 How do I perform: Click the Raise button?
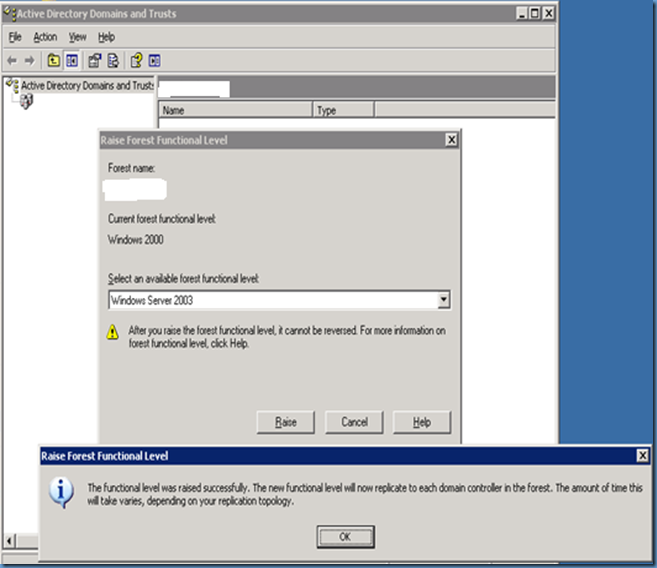[x=285, y=422]
